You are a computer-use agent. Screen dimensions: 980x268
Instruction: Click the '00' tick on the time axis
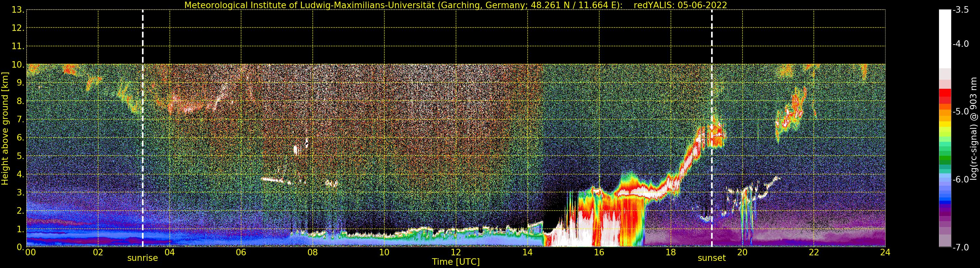[x=30, y=252]
